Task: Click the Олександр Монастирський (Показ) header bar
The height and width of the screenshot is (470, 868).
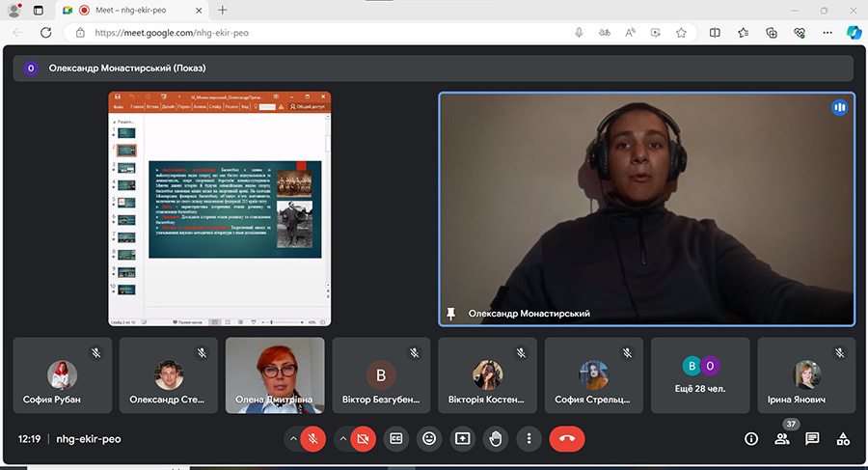Action: [433, 69]
